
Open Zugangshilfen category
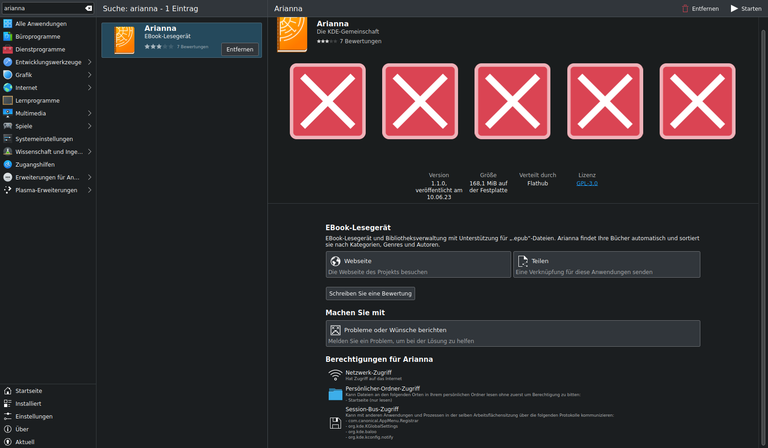(x=35, y=164)
